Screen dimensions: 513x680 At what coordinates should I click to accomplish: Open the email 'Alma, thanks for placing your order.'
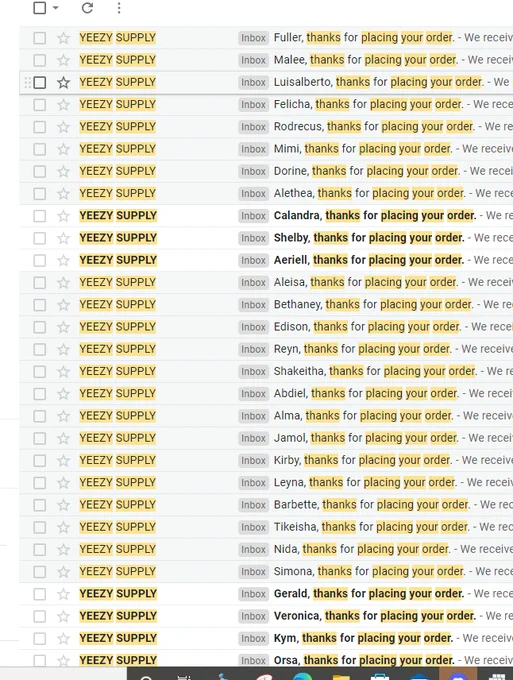tap(363, 416)
